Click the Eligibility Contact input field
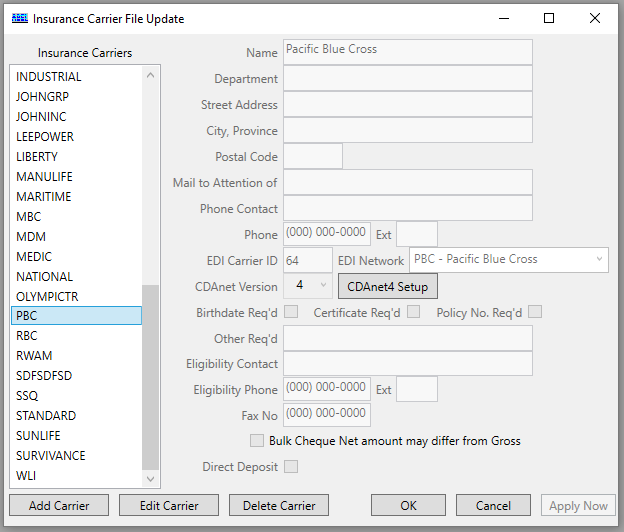 408,363
